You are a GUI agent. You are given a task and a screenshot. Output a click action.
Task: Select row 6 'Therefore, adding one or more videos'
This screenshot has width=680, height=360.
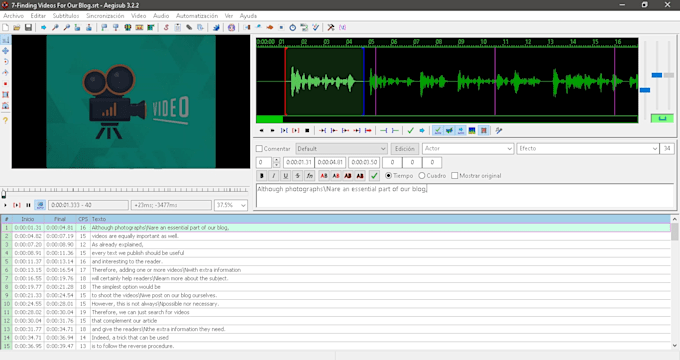pos(336,270)
